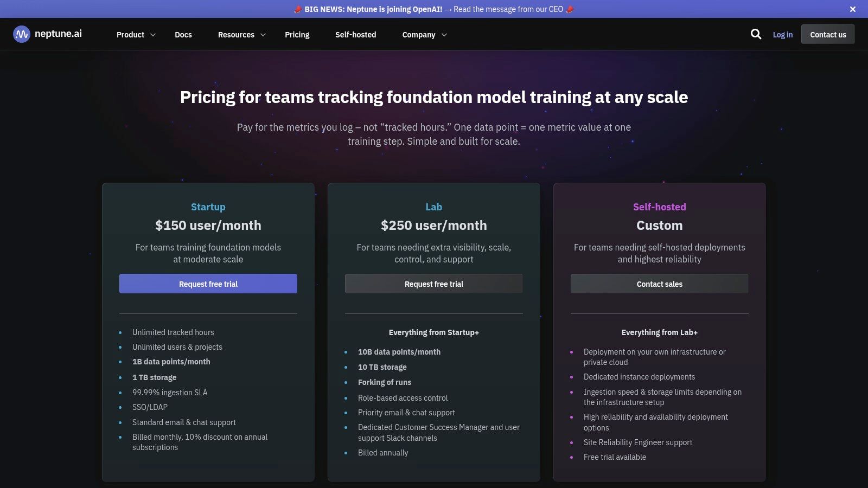Click the Self-hosted plan heading
This screenshot has height=488, width=868.
pyautogui.click(x=659, y=207)
